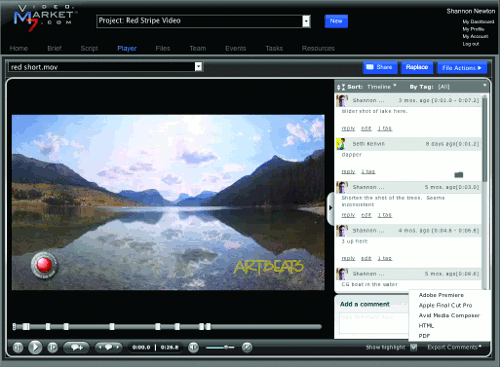Viewport: 500px width, 367px height.
Task: Play the red short.mov video
Action: coord(35,347)
